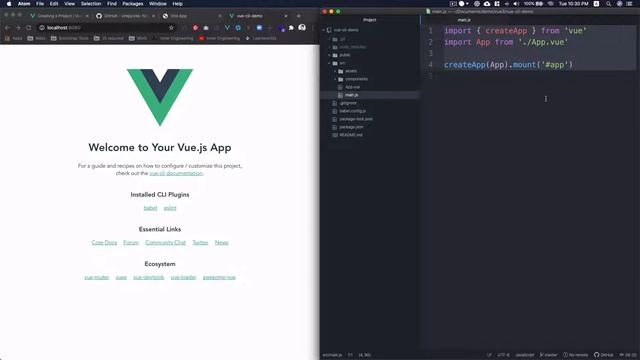Click the volume icon in menu bar
This screenshot has height=360, width=640.
(516, 4)
